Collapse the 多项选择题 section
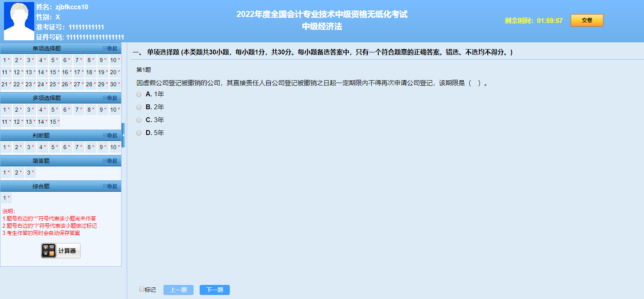This screenshot has height=299, width=644. [x=110, y=98]
